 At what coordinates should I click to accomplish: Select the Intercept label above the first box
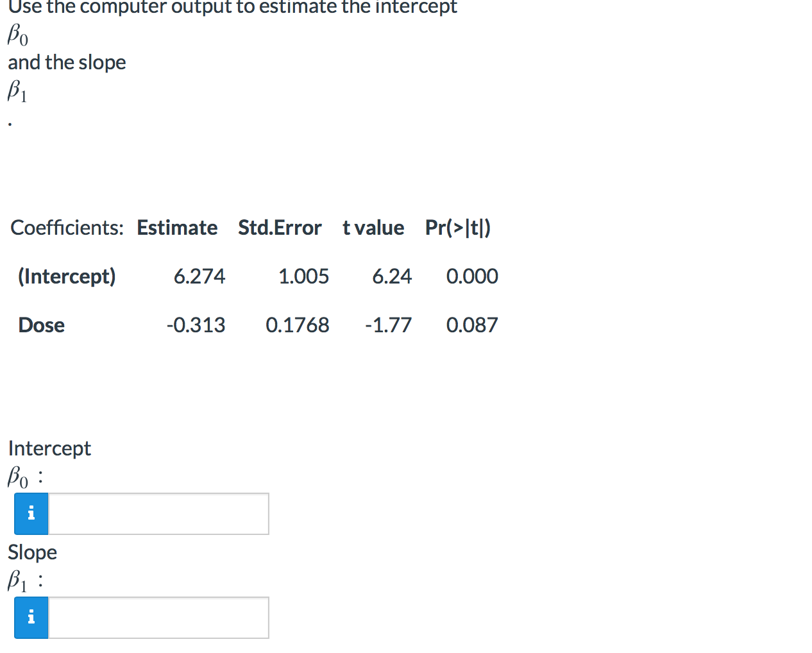tap(49, 448)
